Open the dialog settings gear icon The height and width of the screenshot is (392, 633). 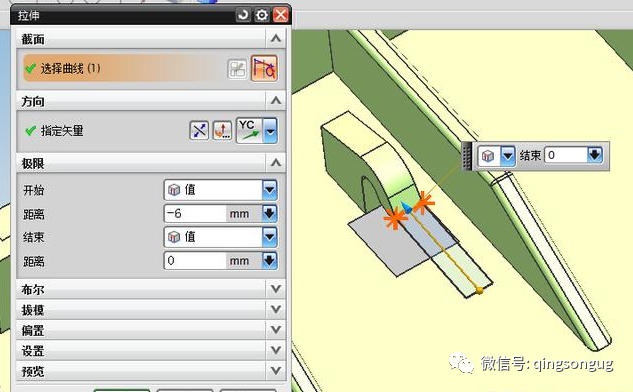[x=262, y=15]
